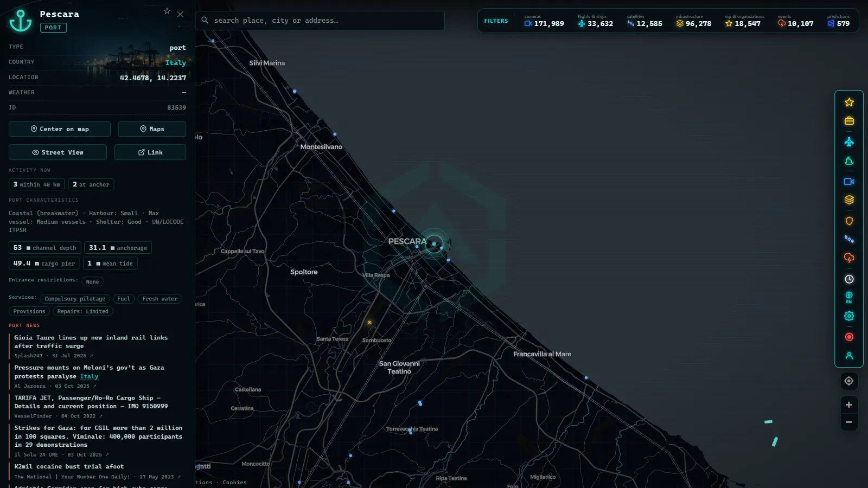The height and width of the screenshot is (488, 868).
Task: Zoom in the map with plus button
Action: 849,405
